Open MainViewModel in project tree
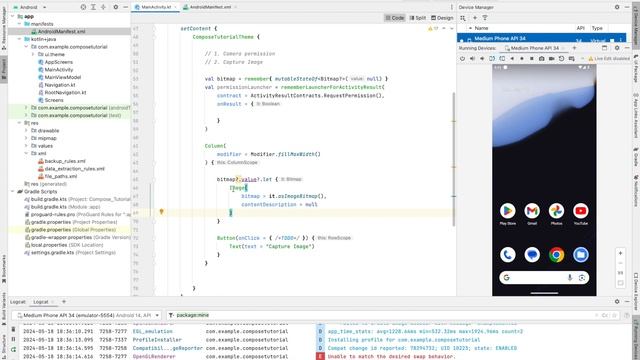This screenshot has height=360, width=640. click(x=62, y=77)
